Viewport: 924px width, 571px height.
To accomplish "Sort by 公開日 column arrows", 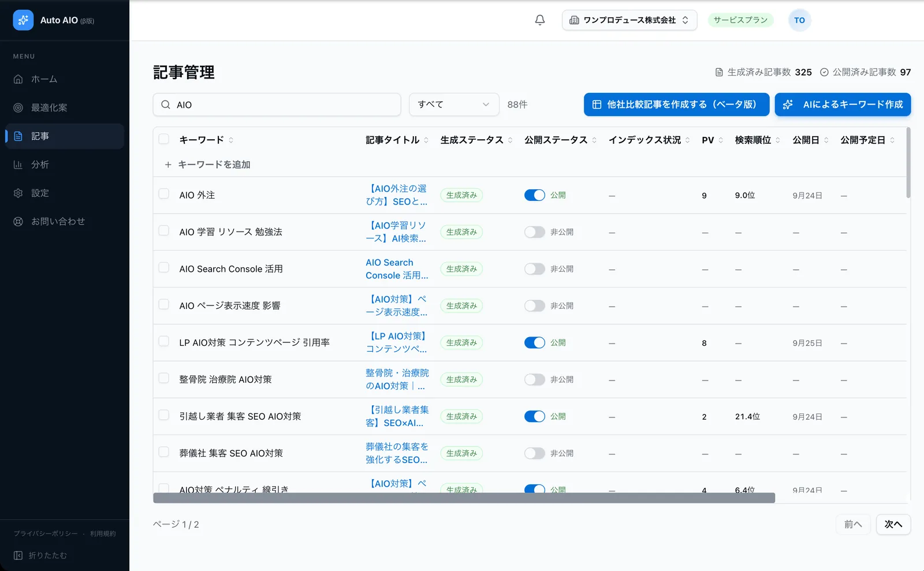I will point(826,140).
